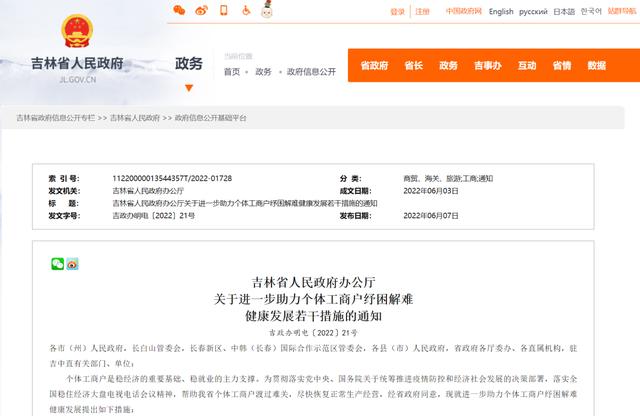640x416 pixels.
Task: Select issuing agency 吉林省人民政府办公厅
Action: click(x=148, y=191)
